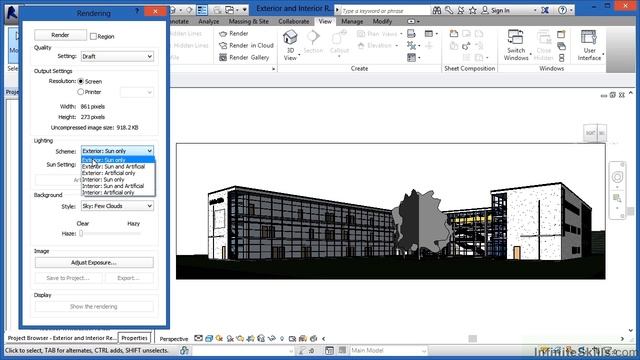
Task: Click the Sheet icon in Sheet Composition
Action: coord(453,34)
